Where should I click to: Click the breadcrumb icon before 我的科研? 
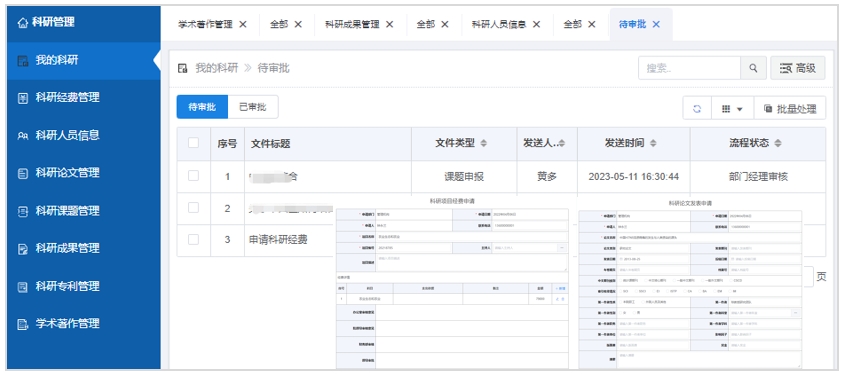coord(182,68)
